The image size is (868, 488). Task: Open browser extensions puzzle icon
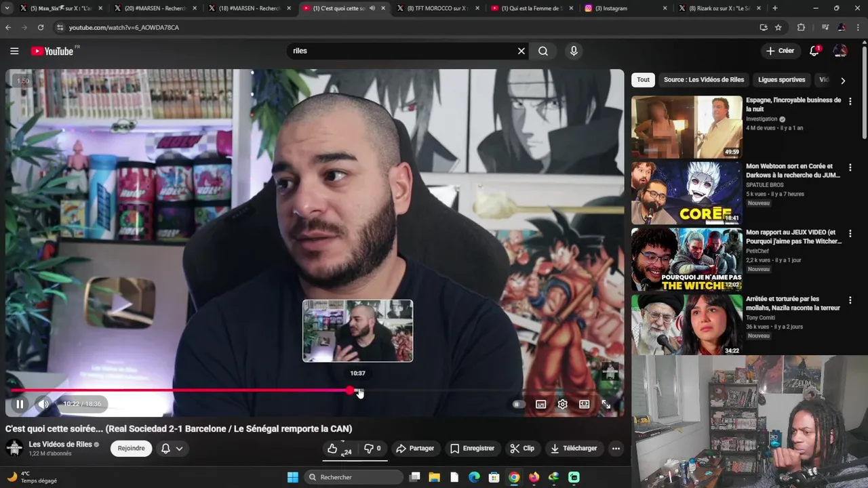pos(801,27)
